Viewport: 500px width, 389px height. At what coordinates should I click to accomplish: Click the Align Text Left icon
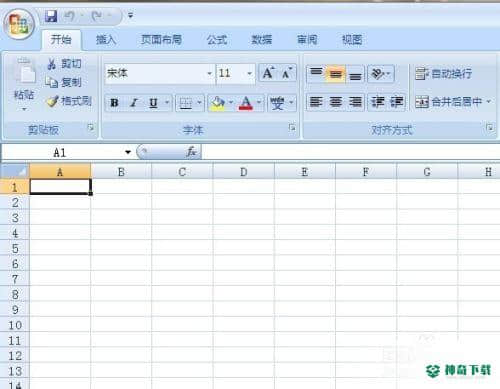(x=316, y=102)
